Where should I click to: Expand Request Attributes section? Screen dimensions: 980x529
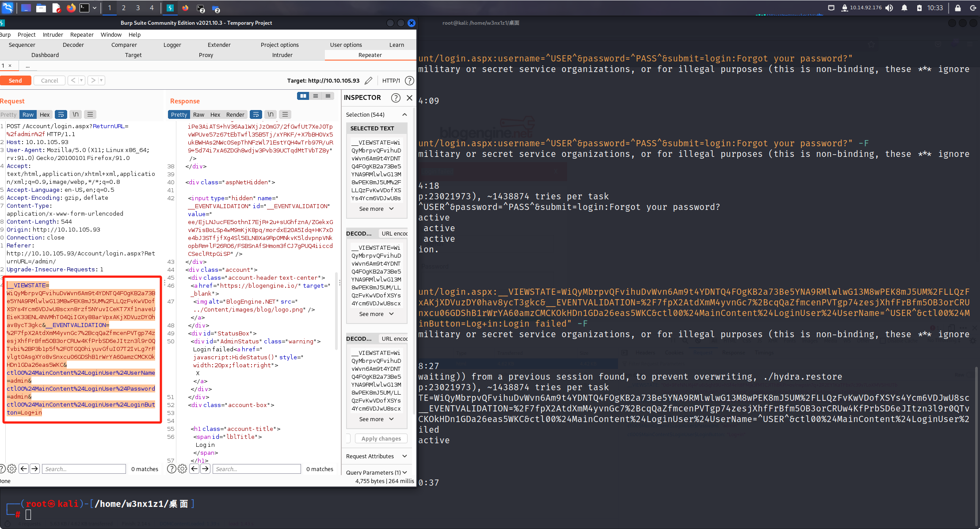404,456
